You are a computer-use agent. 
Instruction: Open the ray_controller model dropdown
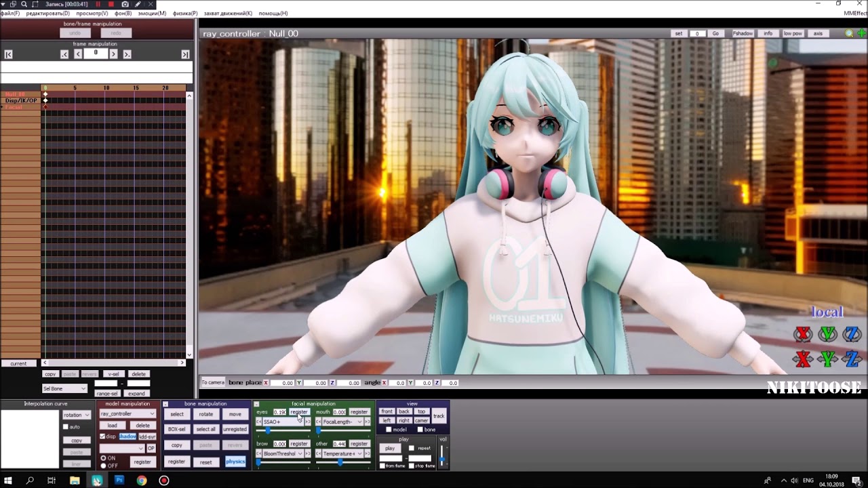point(127,413)
